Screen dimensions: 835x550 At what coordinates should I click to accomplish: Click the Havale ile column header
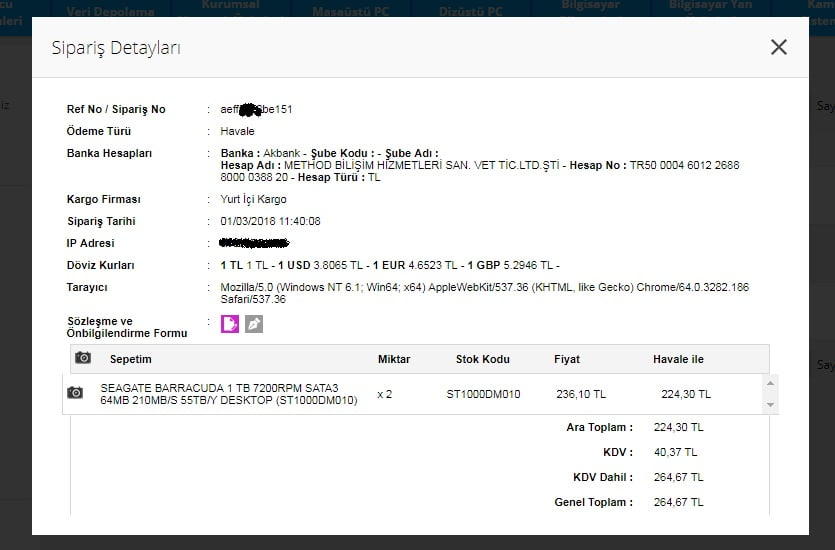pos(678,359)
